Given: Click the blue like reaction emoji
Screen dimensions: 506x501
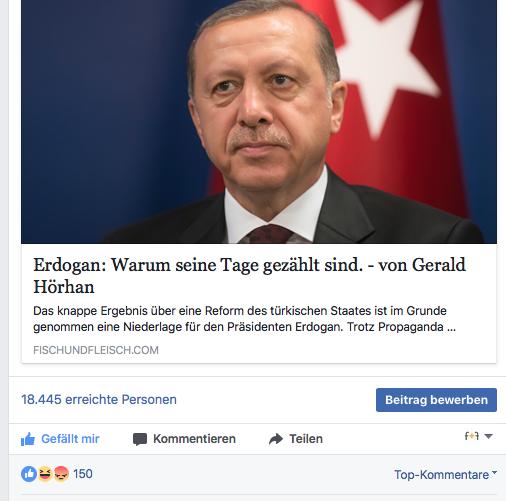Looking at the screenshot, I should click(x=29, y=474).
